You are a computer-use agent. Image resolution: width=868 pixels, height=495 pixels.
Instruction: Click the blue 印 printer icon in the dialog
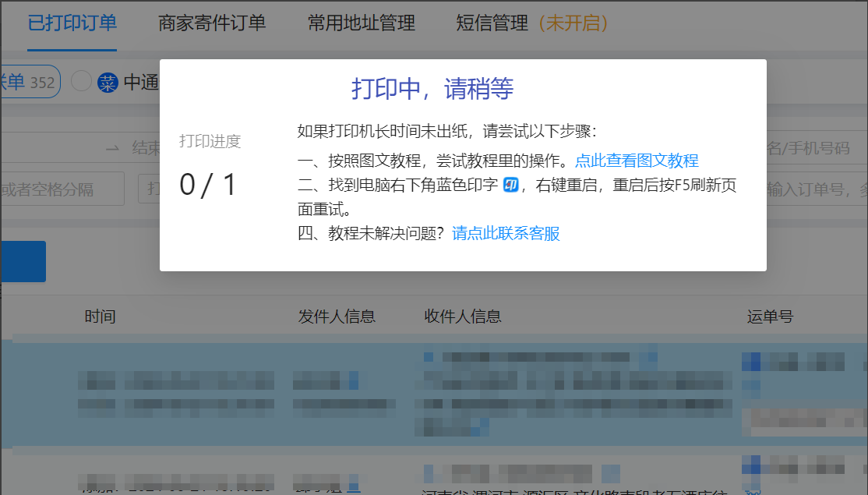[510, 185]
